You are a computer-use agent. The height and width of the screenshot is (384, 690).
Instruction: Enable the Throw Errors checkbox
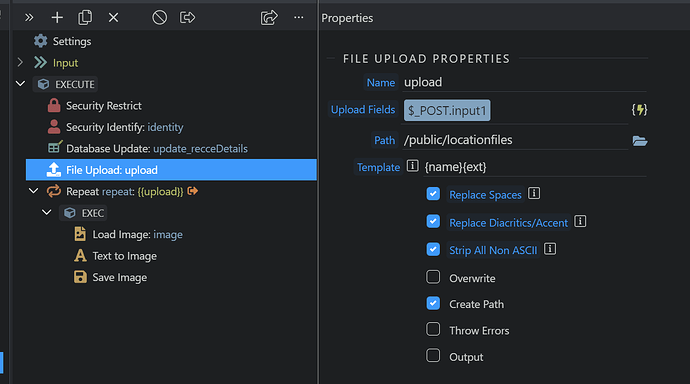click(433, 329)
